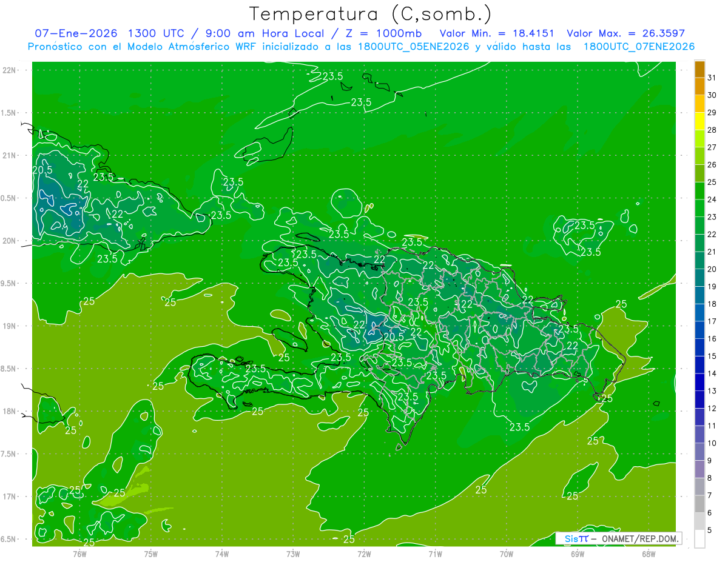Screen dimensions: 728x562
Task: Pick the light gray swatch between 5 and 6
Action: tap(699, 522)
